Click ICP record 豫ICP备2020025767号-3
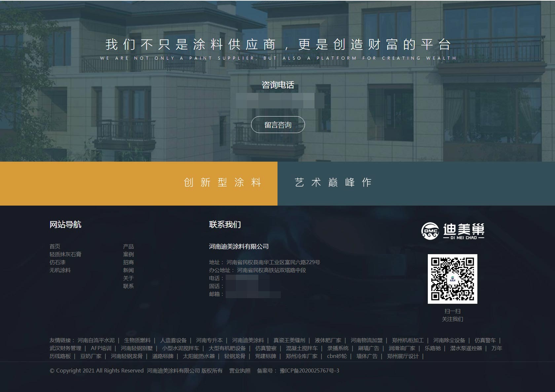This screenshot has height=392, width=555. tap(310, 371)
